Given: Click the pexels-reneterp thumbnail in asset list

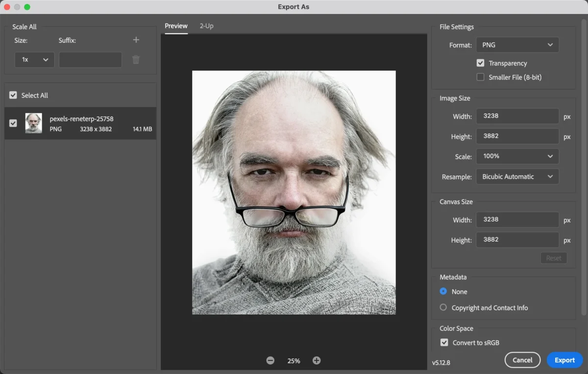Looking at the screenshot, I should (x=34, y=124).
